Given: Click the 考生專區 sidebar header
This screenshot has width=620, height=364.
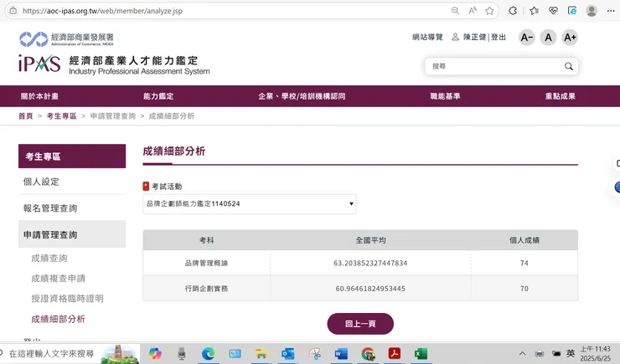Looking at the screenshot, I should pos(72,156).
